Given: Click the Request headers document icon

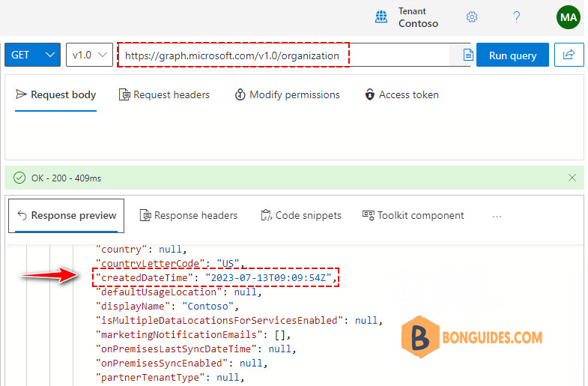Looking at the screenshot, I should point(124,95).
